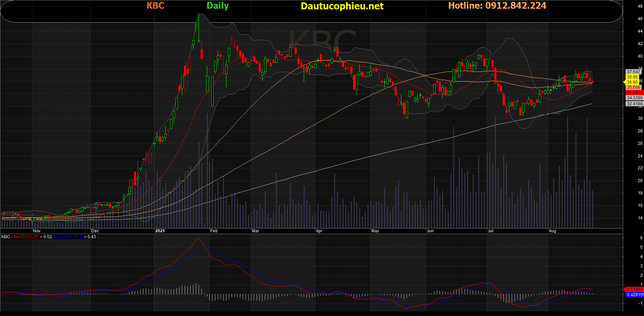Click the Nov label on time axis

[x=36, y=231]
